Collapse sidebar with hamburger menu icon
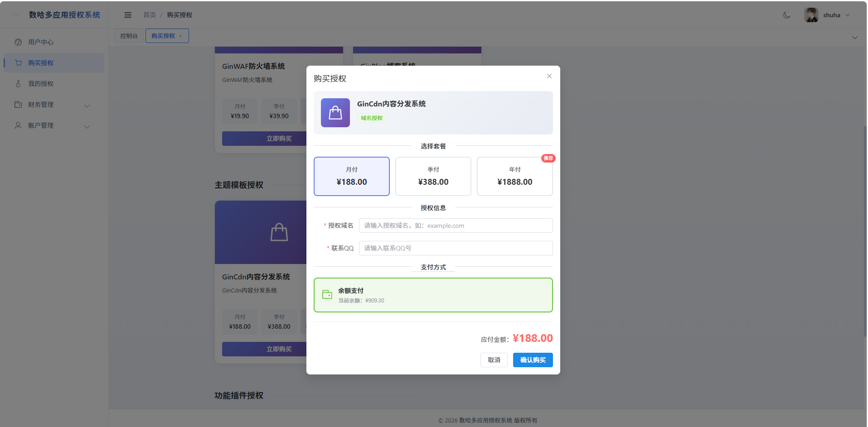Screen dimensions: 868x427 tap(128, 15)
